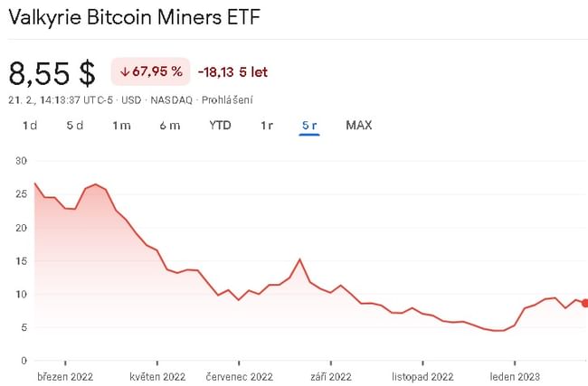Screen dimensions: 588x386
Task: Select the 1r time range tab
Action: coord(267,126)
